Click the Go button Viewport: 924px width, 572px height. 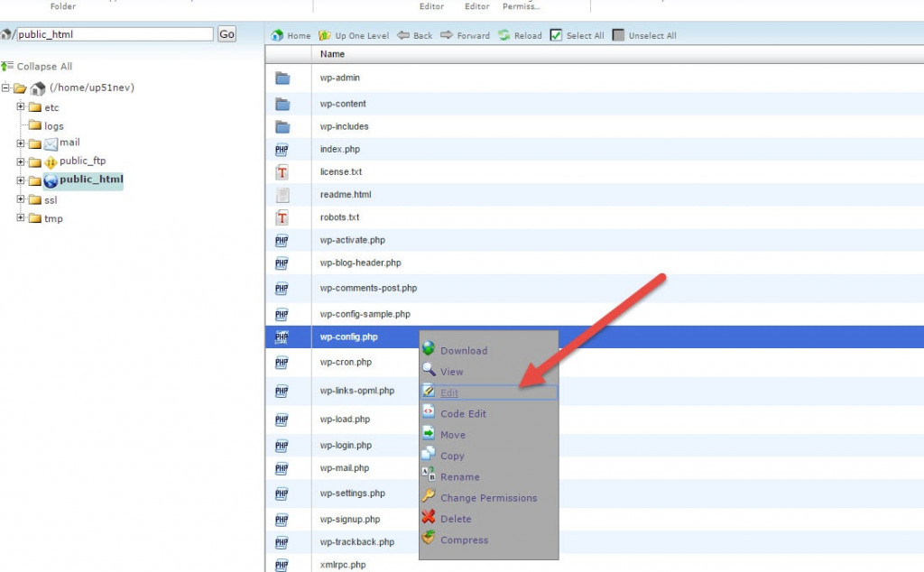click(226, 34)
